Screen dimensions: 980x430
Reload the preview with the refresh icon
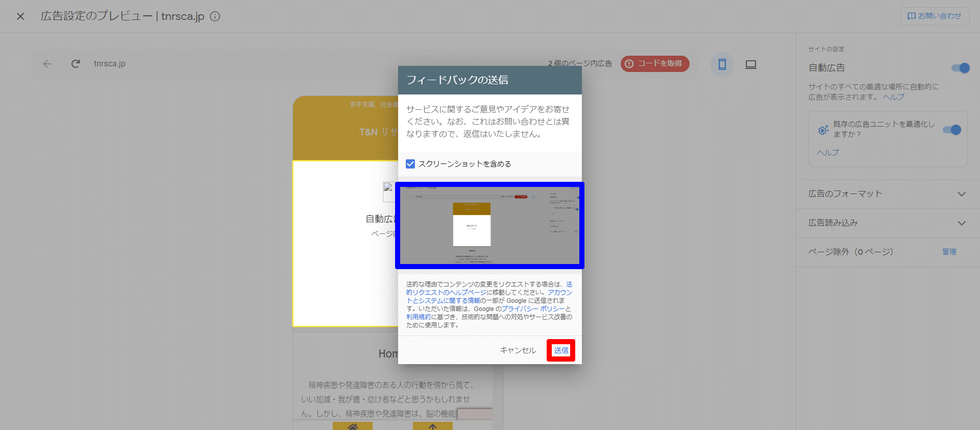(x=76, y=64)
